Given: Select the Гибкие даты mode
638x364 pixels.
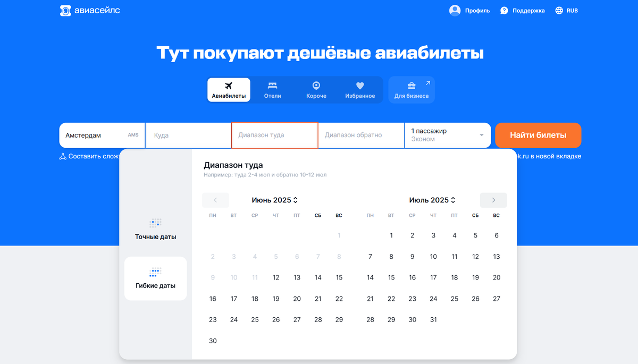Looking at the screenshot, I should [156, 278].
